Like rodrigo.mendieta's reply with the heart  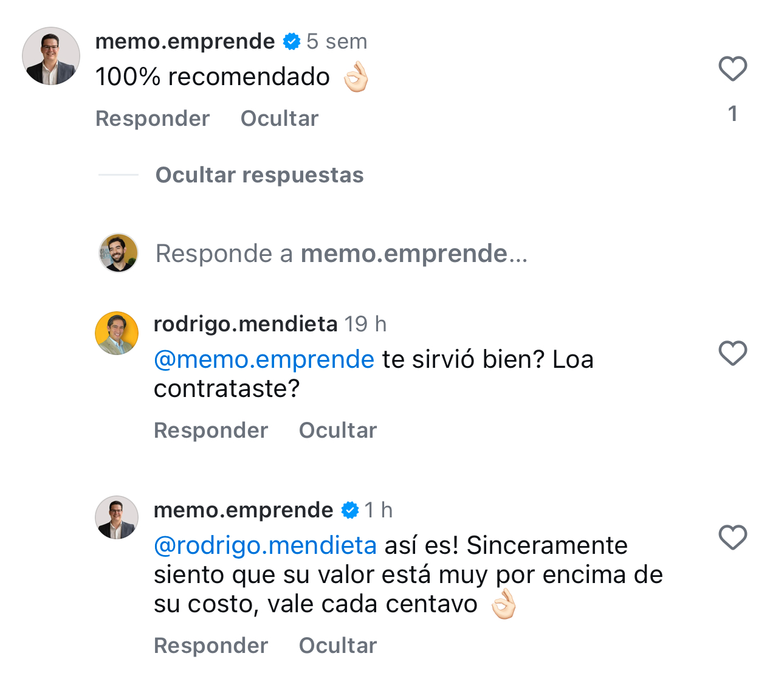[x=732, y=353]
